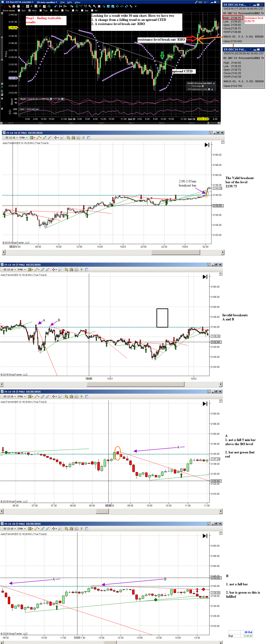266x644 pixels.
Task: Click the wrench configure icon in the top chart toolbar
Action: [131, 6]
